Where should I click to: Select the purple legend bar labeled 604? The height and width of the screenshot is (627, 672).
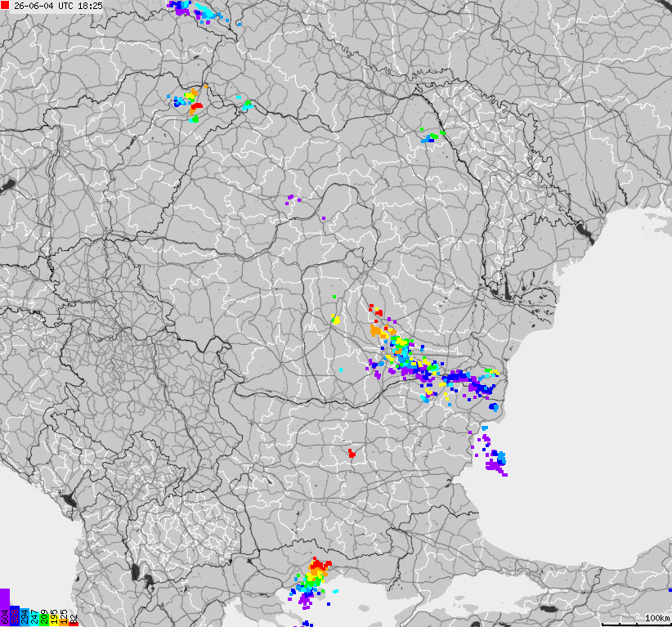point(5,607)
